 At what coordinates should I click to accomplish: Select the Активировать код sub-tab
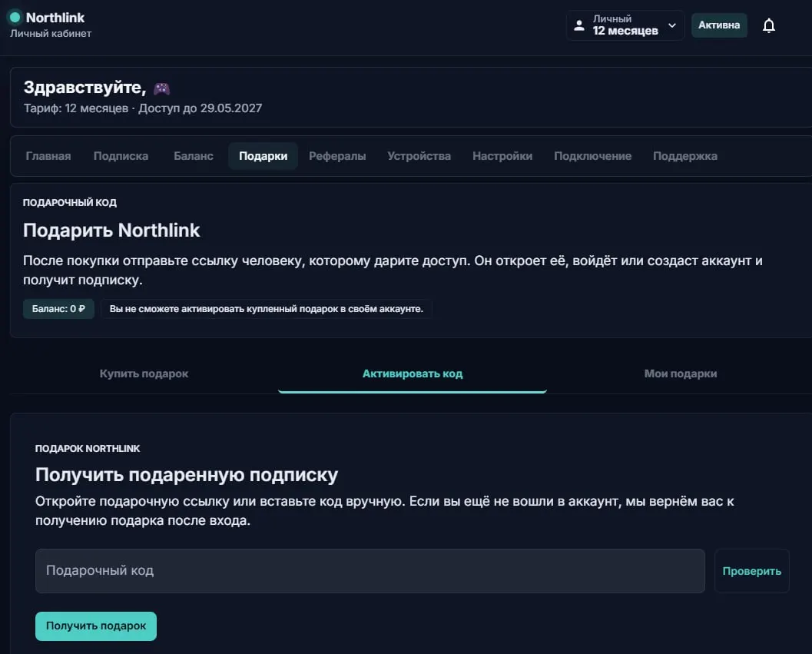coord(413,373)
